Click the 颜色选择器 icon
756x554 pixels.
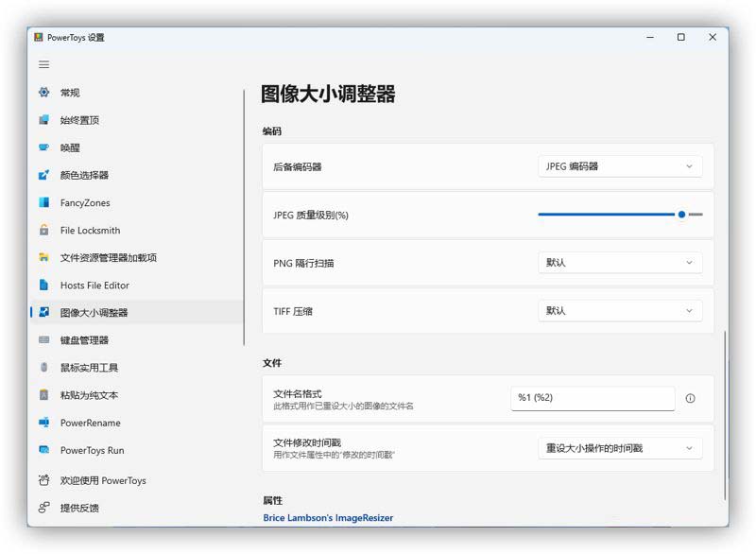click(43, 175)
